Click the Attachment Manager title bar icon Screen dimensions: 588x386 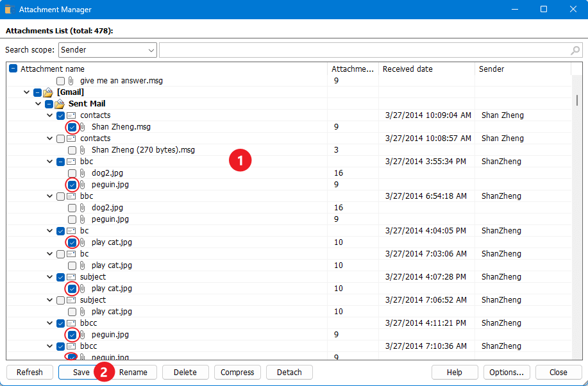[9, 9]
